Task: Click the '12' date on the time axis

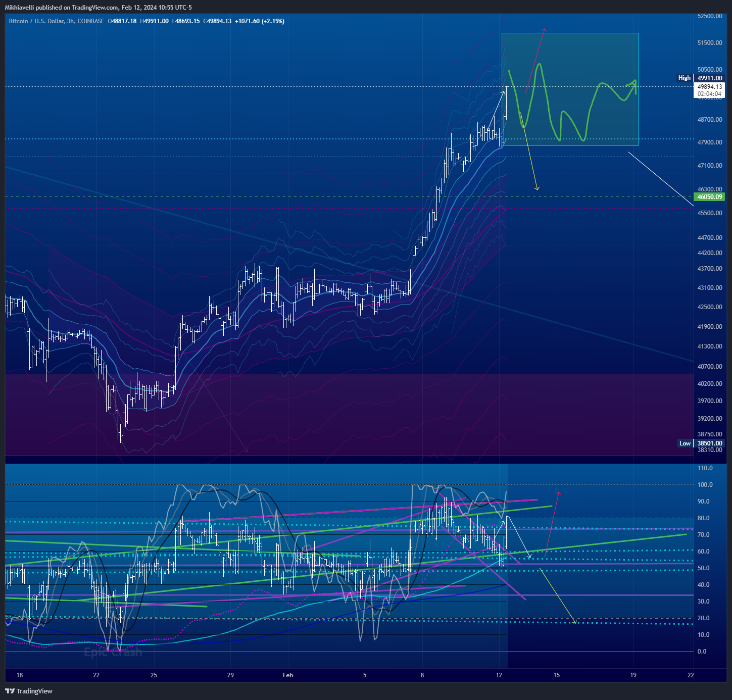Action: pos(499,675)
